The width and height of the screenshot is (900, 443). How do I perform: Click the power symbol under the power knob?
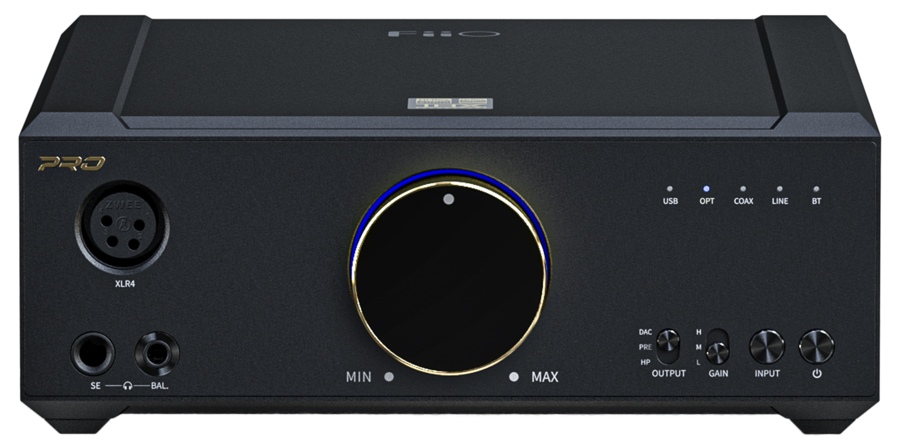817,374
